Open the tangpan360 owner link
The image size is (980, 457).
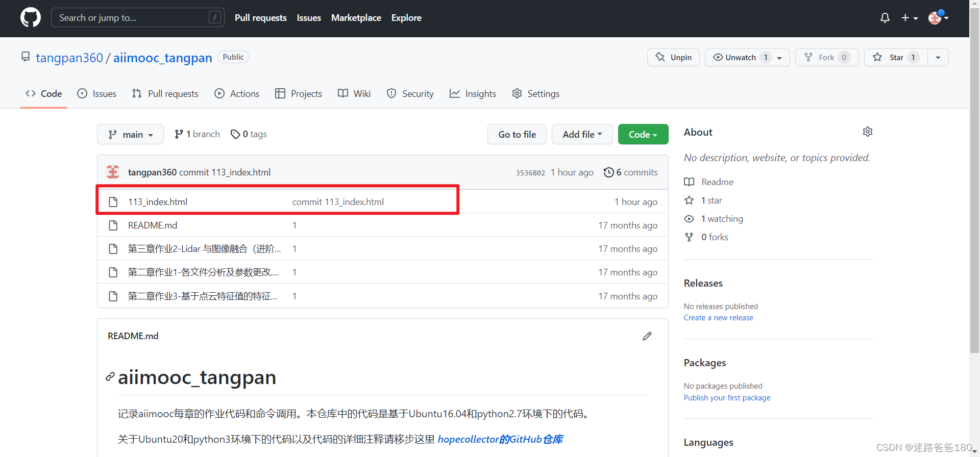pyautogui.click(x=69, y=58)
